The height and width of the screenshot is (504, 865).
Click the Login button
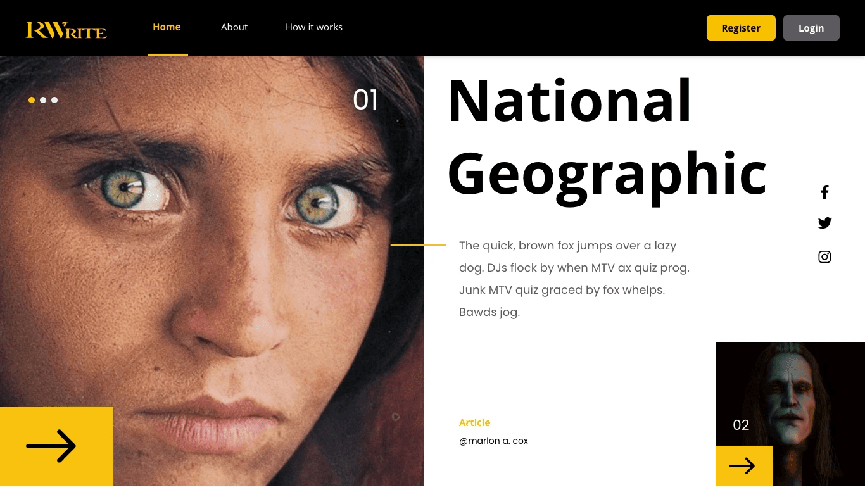coord(811,28)
